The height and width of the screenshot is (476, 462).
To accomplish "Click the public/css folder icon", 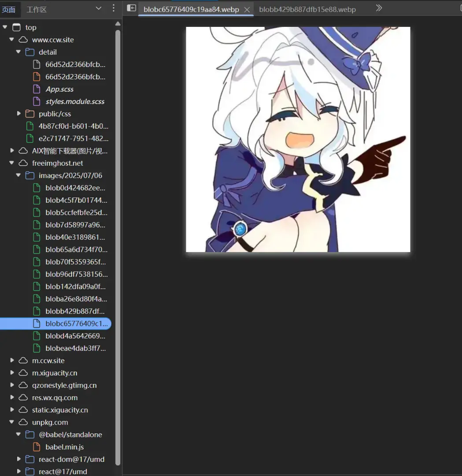I will 30,114.
